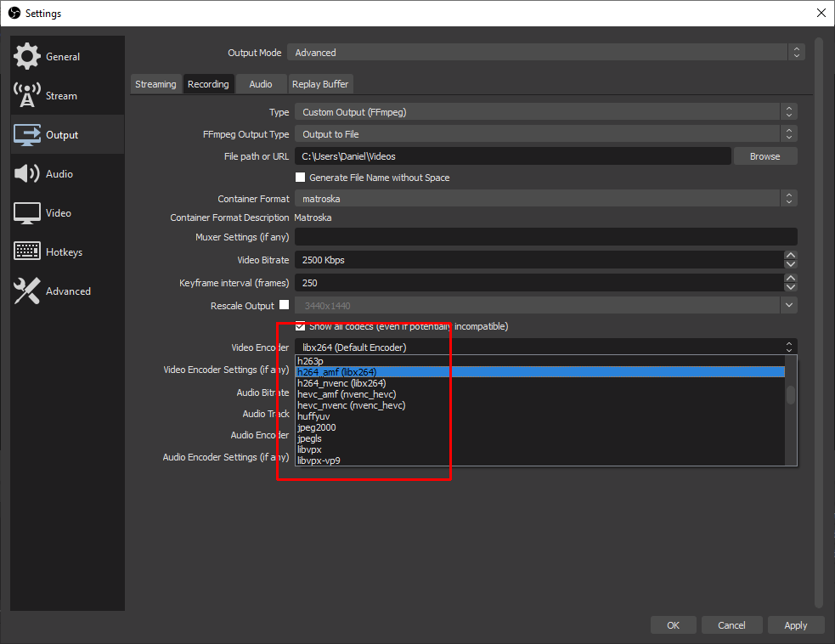Open Hotkeys keyboard icon section
The width and height of the screenshot is (835, 644).
(27, 251)
